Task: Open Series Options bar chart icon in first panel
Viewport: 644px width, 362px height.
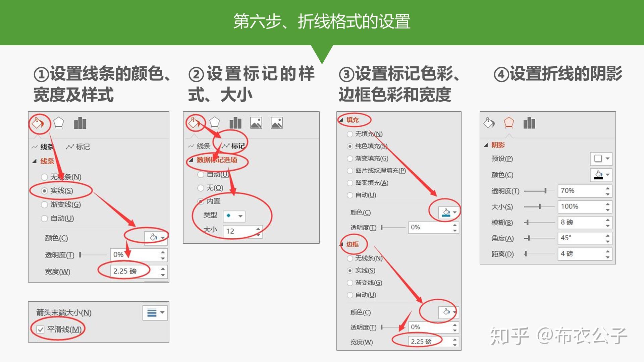Action: (80, 123)
